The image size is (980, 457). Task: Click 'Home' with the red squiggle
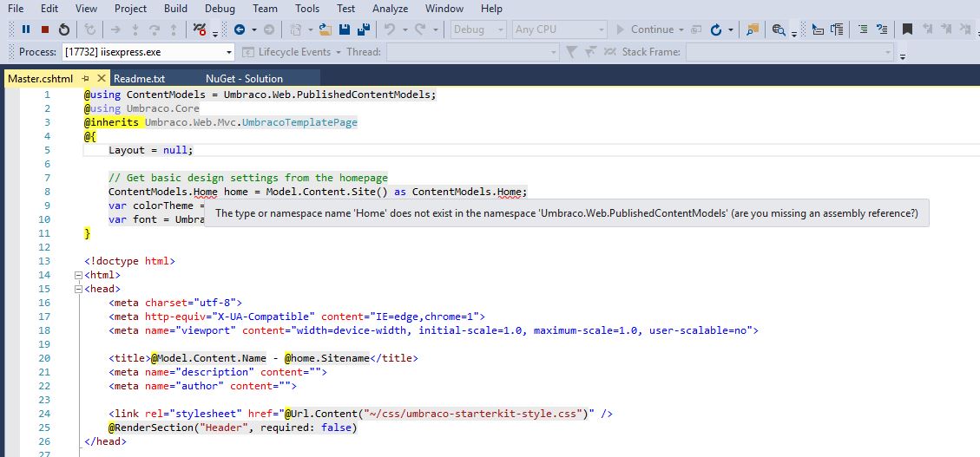coord(205,192)
